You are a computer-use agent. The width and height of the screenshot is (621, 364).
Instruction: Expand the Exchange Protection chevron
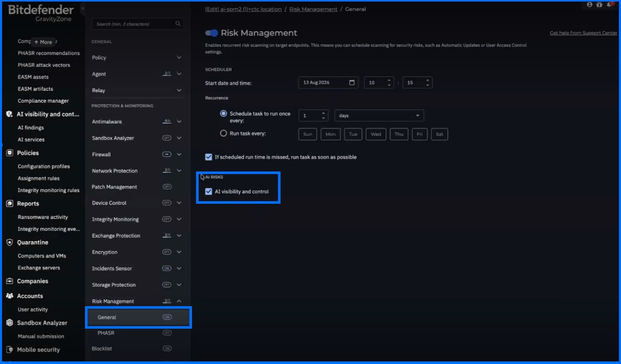tap(179, 235)
